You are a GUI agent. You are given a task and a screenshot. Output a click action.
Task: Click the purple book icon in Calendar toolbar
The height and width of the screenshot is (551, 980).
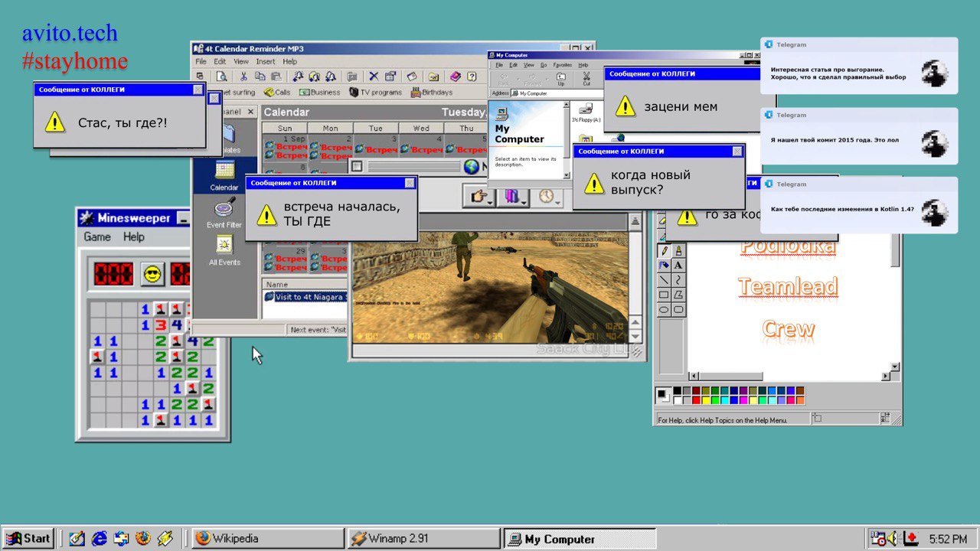tap(455, 77)
